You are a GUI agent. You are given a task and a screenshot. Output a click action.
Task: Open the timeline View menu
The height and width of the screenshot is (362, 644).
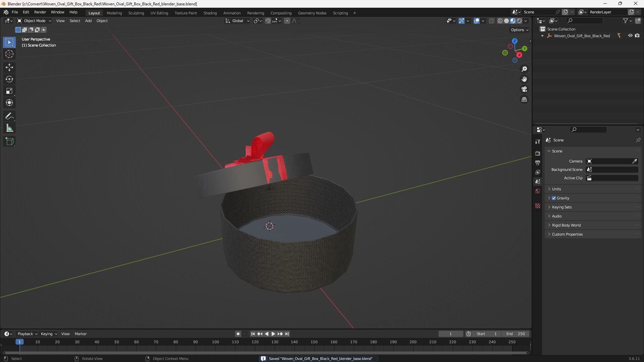click(x=65, y=334)
